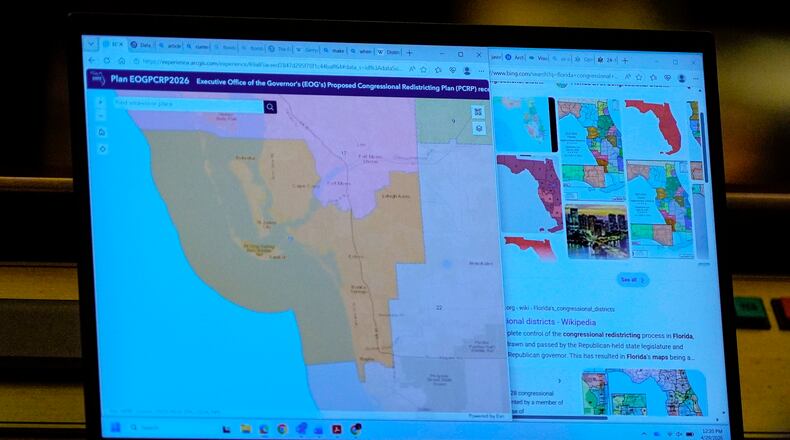Open Adobe Acrobat from taskbar
This screenshot has width=790, height=440.
pos(337,429)
